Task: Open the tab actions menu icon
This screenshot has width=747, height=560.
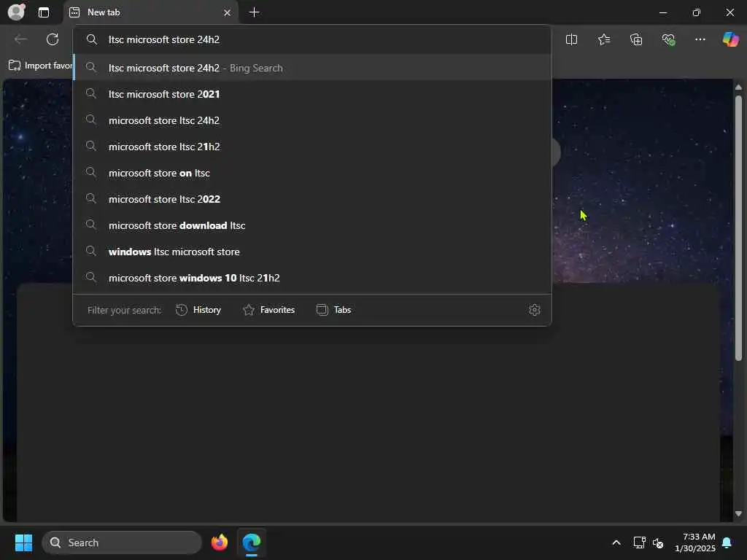Action: [x=43, y=12]
